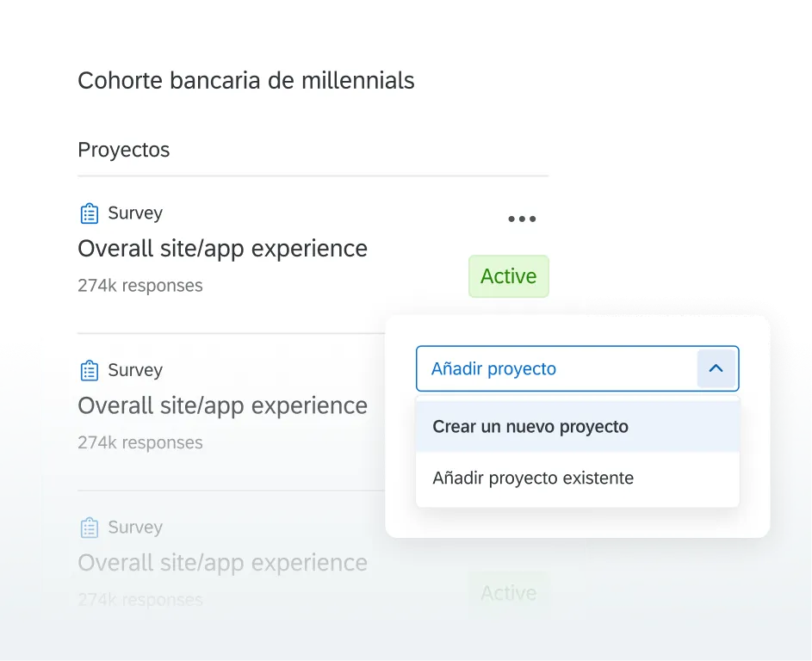Click the blue chevron inside the Añadir proyecto control
This screenshot has height=661, width=812.
tap(716, 368)
